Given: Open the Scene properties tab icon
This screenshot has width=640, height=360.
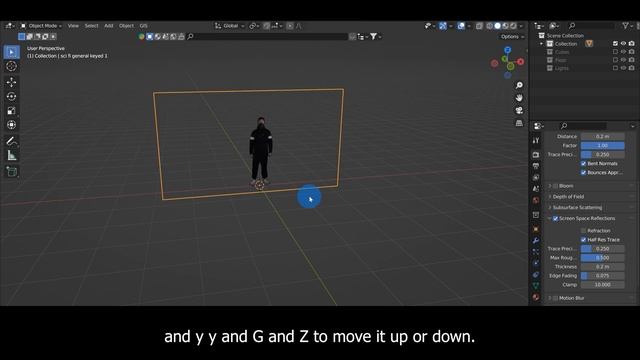Looking at the screenshot, I should (536, 189).
